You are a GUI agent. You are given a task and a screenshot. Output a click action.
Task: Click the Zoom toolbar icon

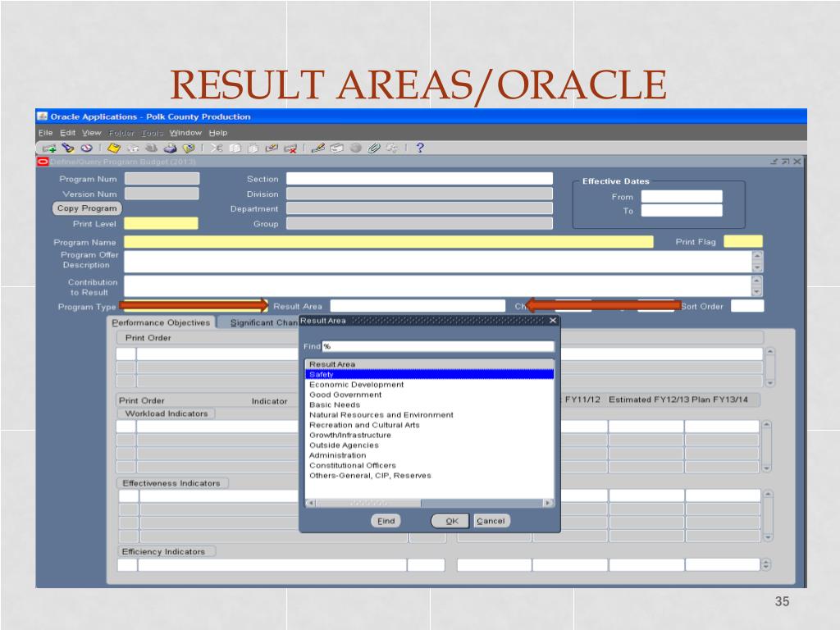click(x=336, y=148)
